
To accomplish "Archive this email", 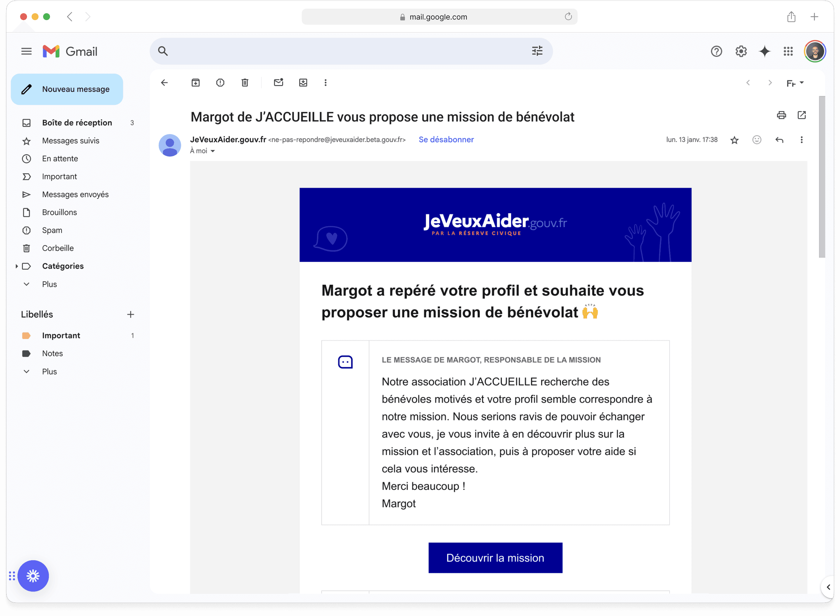I will [x=196, y=83].
